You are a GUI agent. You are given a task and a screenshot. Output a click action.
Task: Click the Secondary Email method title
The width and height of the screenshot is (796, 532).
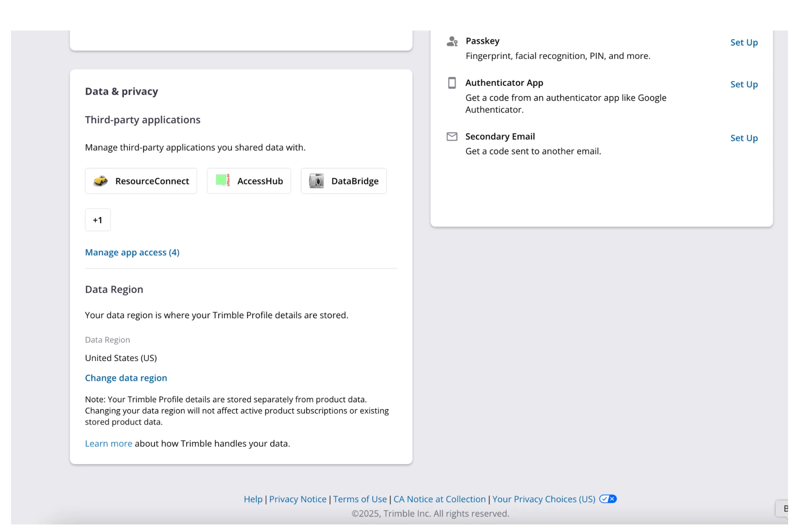point(500,137)
